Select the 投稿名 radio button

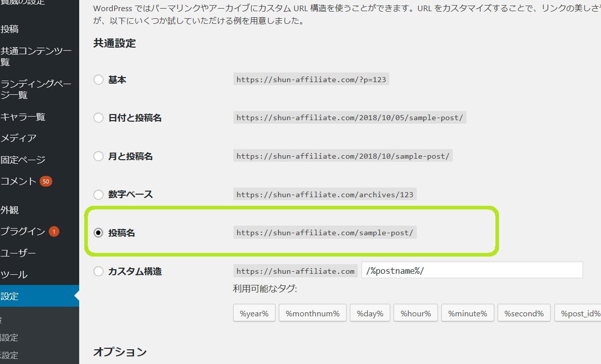click(x=98, y=233)
